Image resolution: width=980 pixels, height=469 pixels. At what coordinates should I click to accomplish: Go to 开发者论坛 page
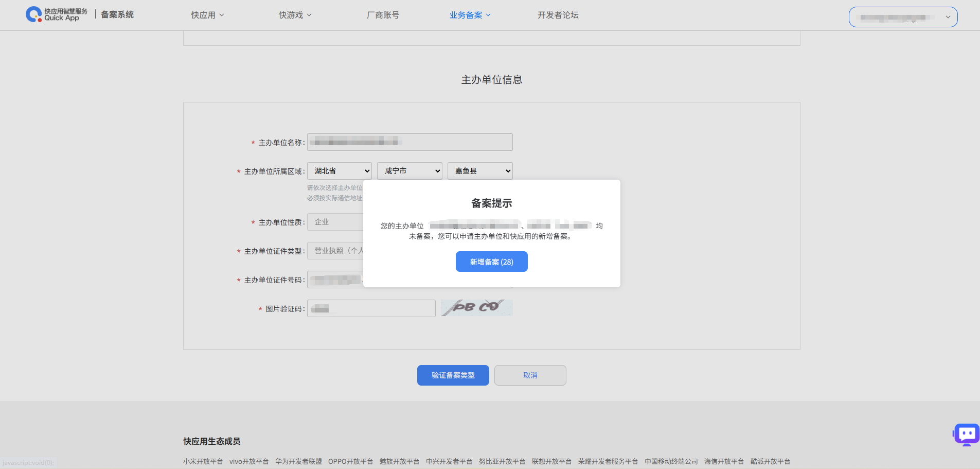pyautogui.click(x=558, y=15)
